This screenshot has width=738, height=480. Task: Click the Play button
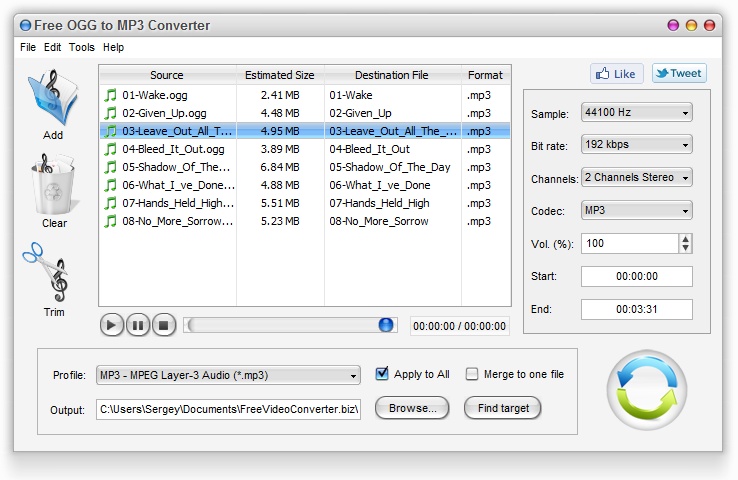pos(112,325)
